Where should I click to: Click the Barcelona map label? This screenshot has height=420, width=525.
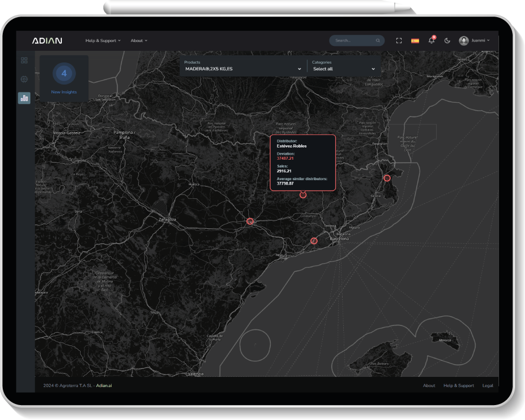339,239
